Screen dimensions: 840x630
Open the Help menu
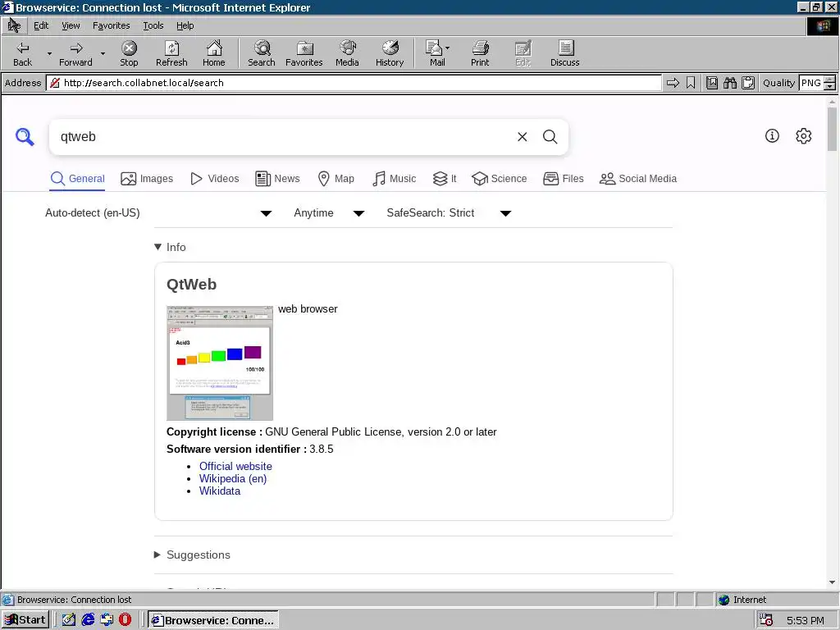185,25
